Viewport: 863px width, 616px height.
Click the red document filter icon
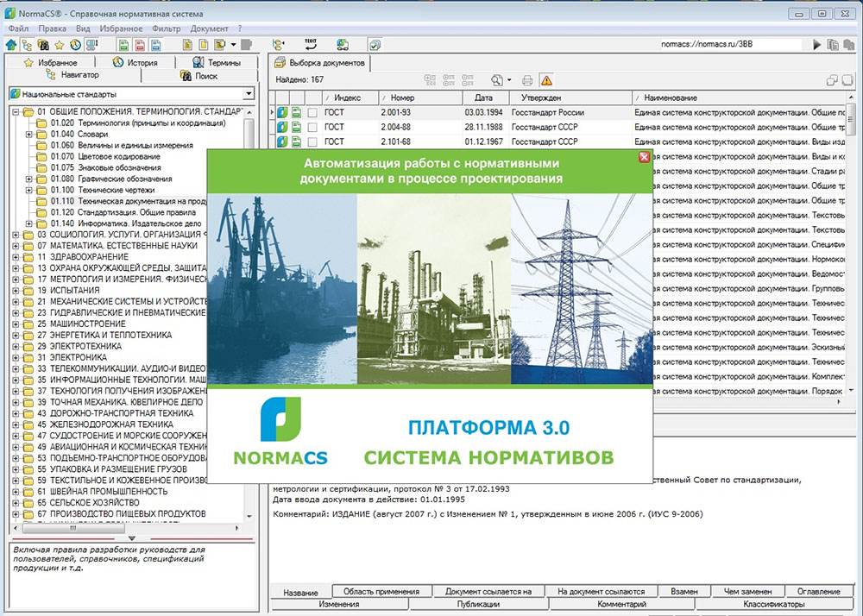pyautogui.click(x=140, y=45)
